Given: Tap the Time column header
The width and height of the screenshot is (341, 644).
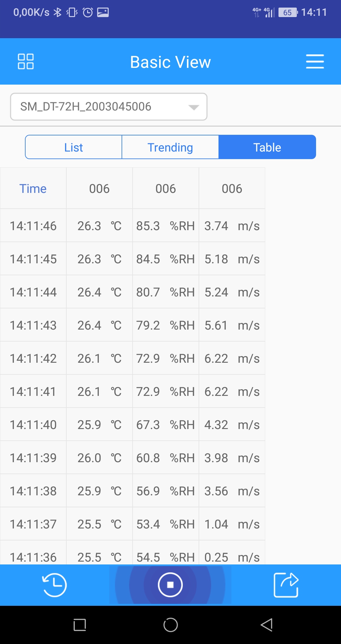Looking at the screenshot, I should [x=33, y=188].
